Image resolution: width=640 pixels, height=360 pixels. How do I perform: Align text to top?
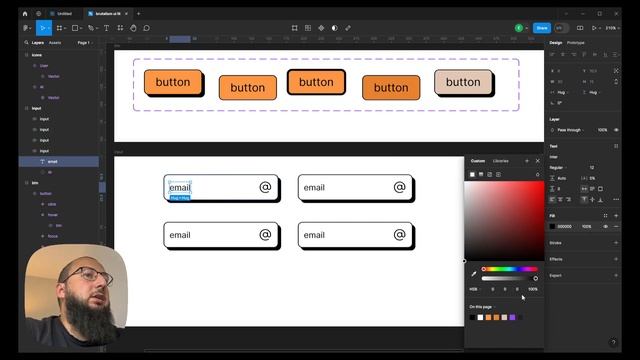pos(584,200)
